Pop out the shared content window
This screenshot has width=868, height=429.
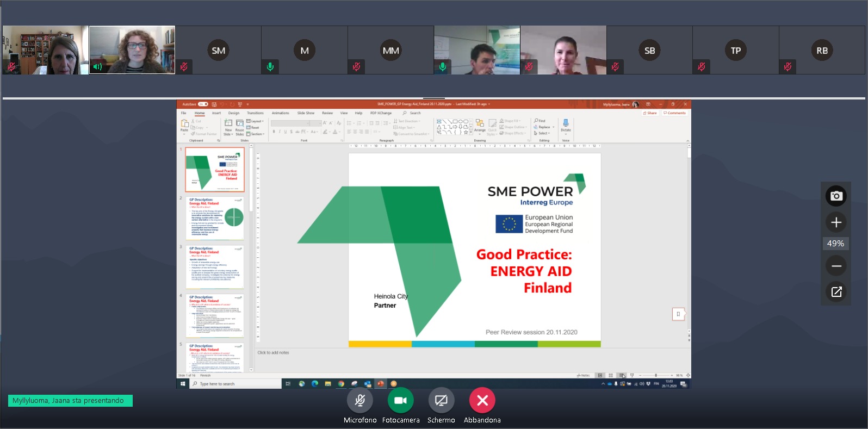click(836, 292)
